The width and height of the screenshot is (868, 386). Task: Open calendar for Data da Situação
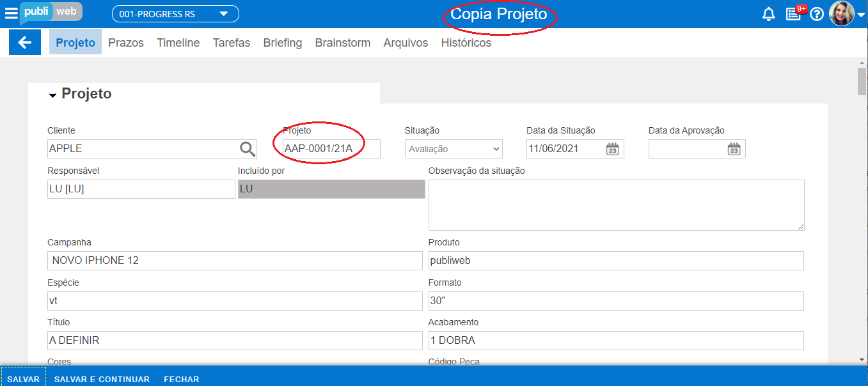click(613, 149)
